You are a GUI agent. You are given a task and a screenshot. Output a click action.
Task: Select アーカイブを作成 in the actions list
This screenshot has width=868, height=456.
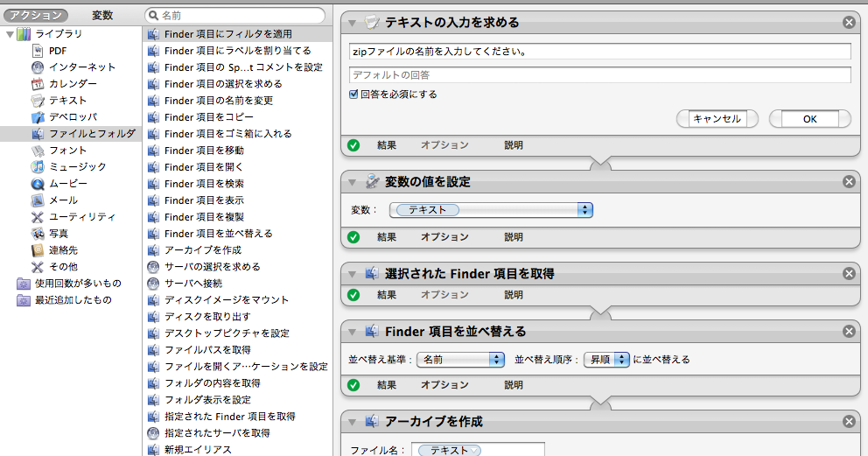[x=237, y=250]
